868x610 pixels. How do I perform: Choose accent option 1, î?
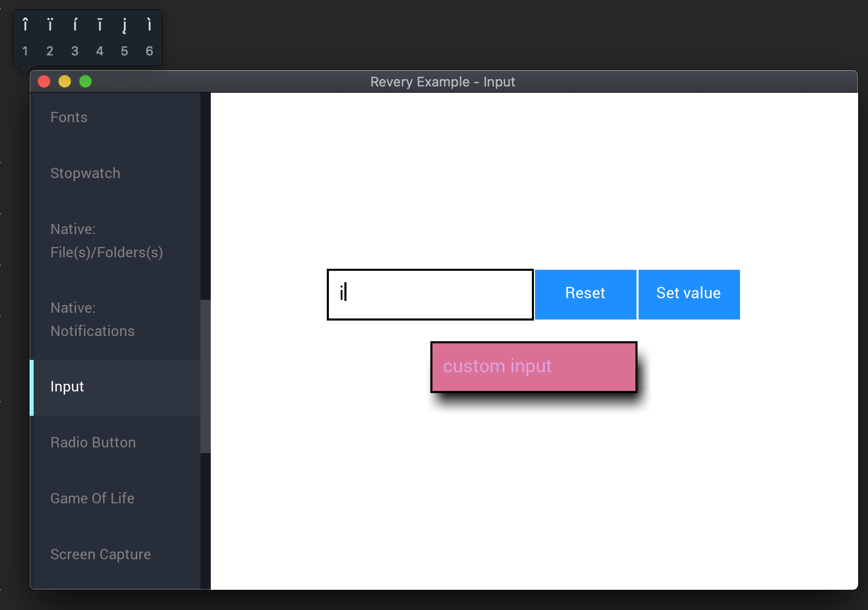25,37
